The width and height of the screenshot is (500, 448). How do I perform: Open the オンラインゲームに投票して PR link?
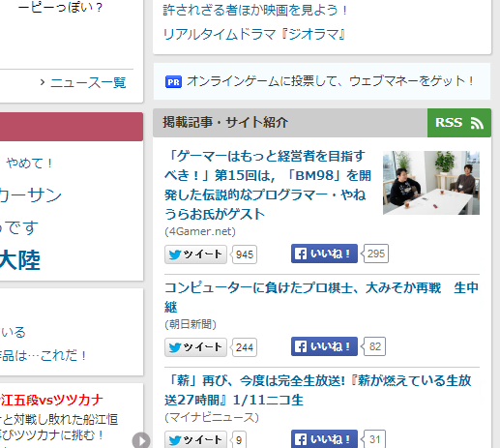pos(330,81)
